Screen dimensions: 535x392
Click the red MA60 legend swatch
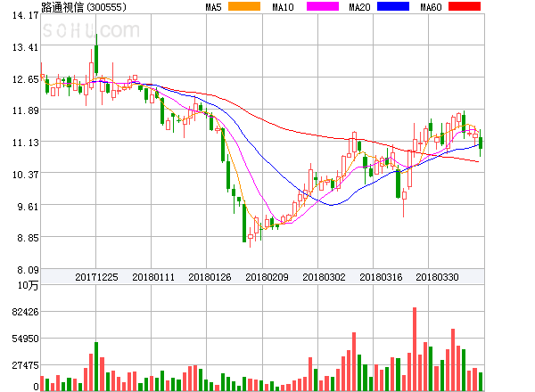pyautogui.click(x=465, y=6)
